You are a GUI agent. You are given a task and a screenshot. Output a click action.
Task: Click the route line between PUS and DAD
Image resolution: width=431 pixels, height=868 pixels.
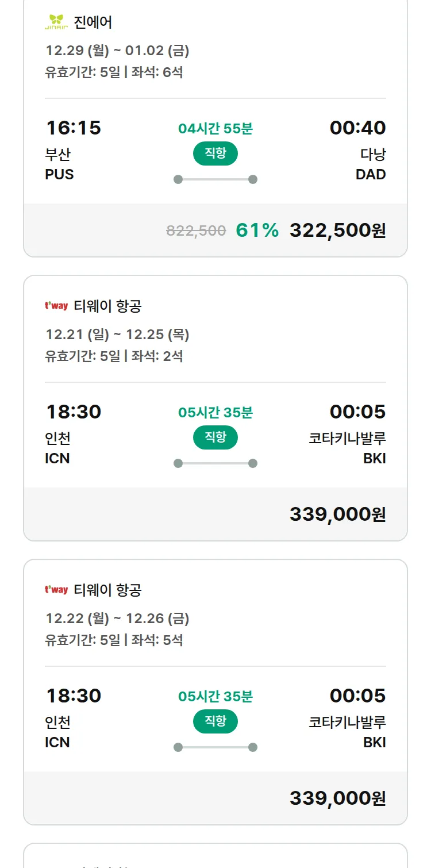click(x=215, y=179)
